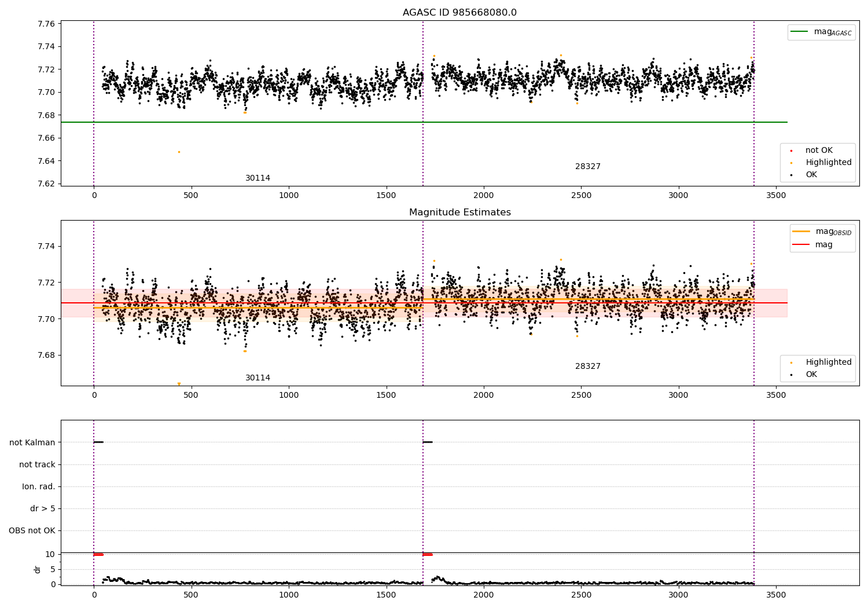Click the 7.74 tick of the top plot
Image resolution: width=868 pixels, height=608 pixels.
pos(46,47)
